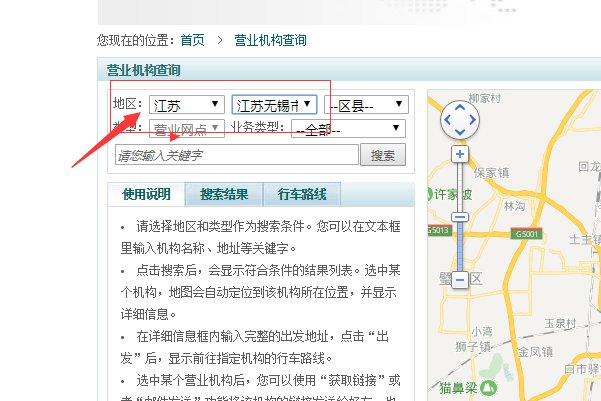
Task: Click the 猫鼻梁 scenic spot marker on map
Action: [x=489, y=388]
